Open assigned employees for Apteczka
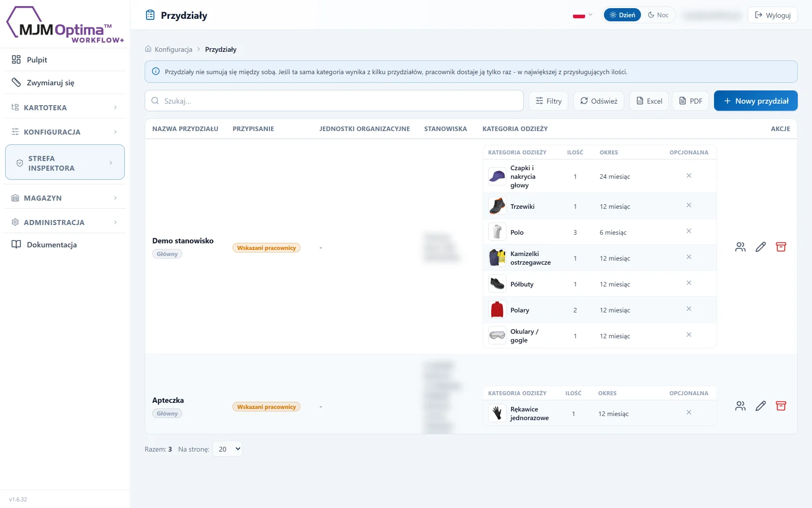The image size is (812, 508). tap(740, 406)
